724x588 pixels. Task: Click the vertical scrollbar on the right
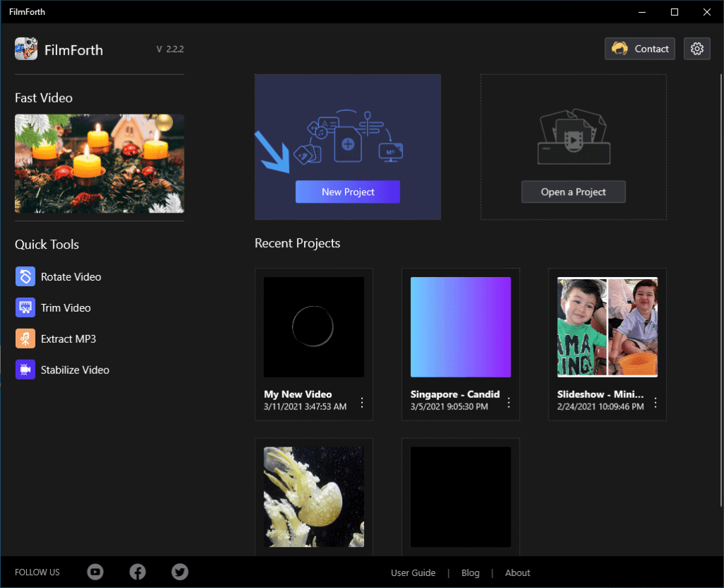coord(721,290)
